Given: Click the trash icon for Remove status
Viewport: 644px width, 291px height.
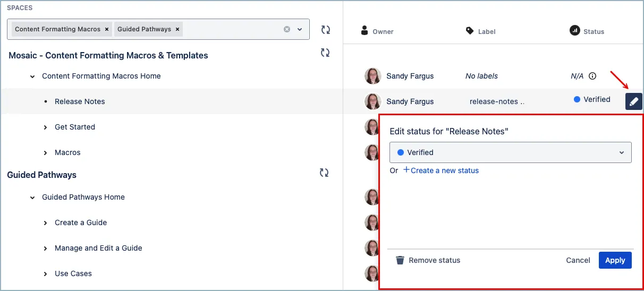Looking at the screenshot, I should point(400,260).
